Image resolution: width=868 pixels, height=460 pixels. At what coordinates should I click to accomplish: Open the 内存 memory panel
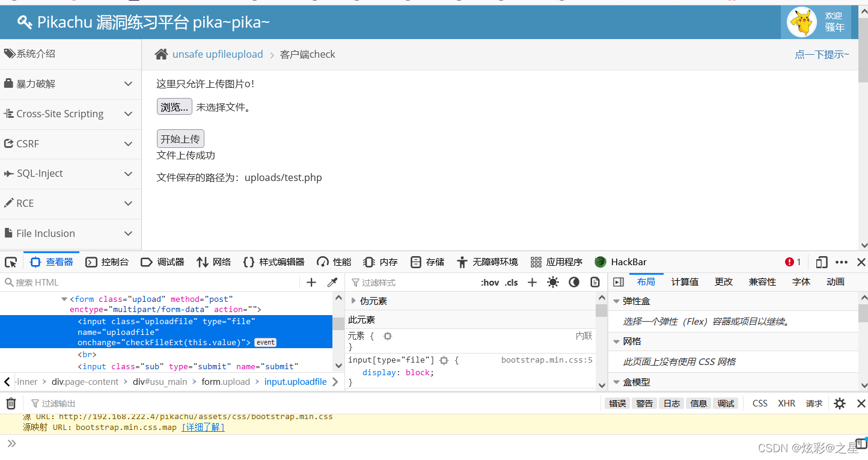tap(381, 262)
